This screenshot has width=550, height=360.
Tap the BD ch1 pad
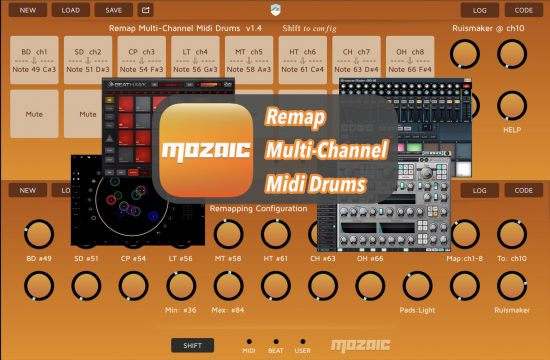coord(34,60)
